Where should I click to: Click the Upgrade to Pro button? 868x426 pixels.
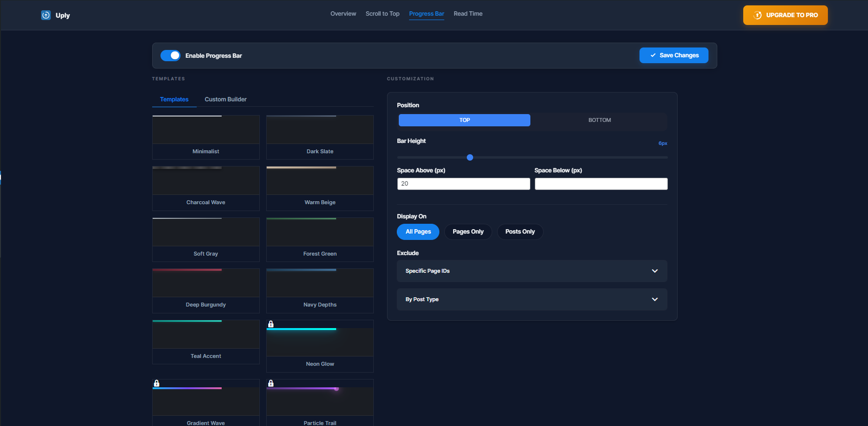785,15
